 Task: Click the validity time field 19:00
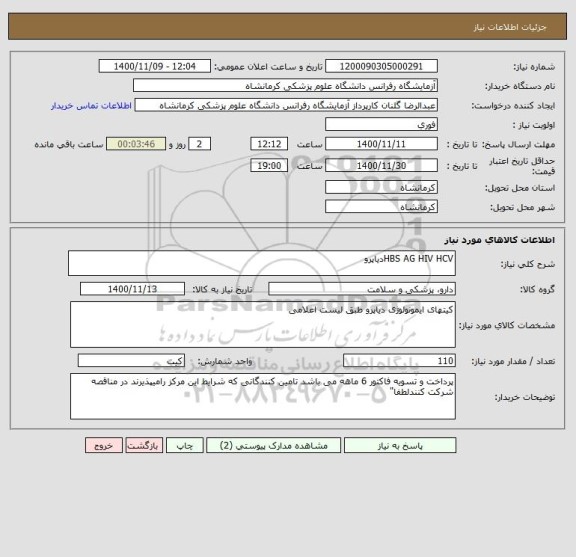[x=269, y=166]
